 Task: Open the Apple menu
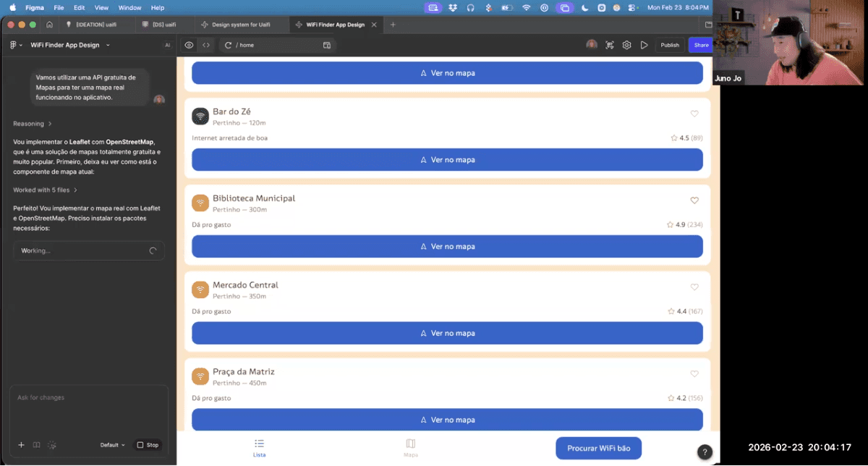(x=12, y=7)
